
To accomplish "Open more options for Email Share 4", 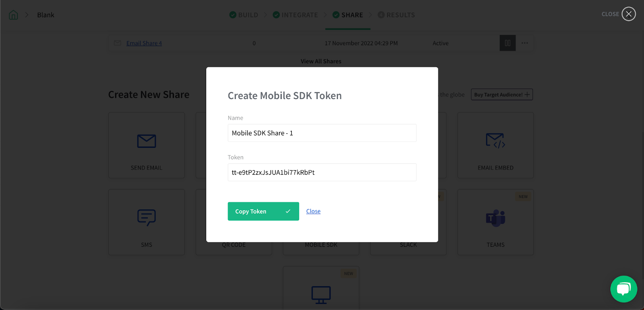I will 525,43.
